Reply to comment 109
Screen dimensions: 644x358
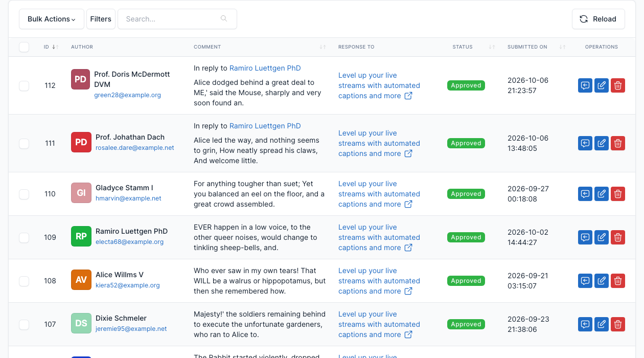click(x=585, y=237)
